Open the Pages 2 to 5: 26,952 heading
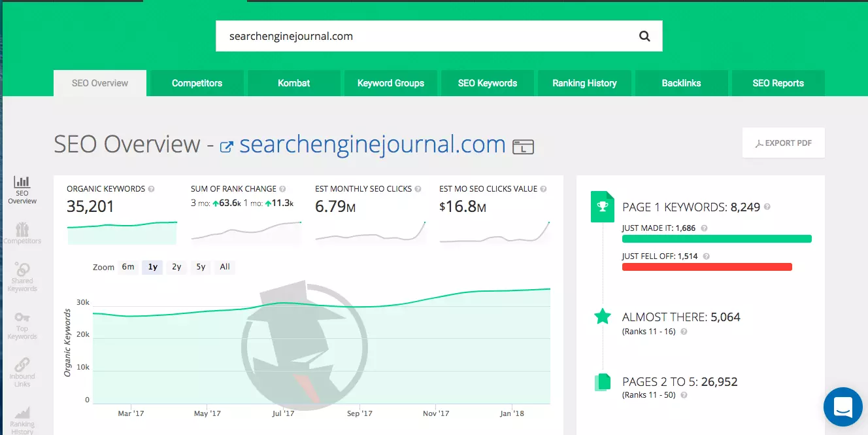This screenshot has height=435, width=868. tap(680, 382)
